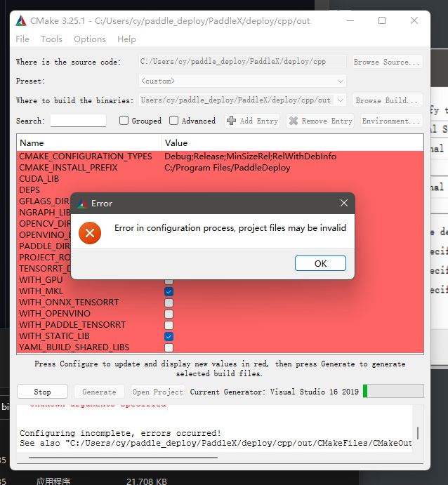Dismiss the error with OK
Image resolution: width=448 pixels, height=485 pixels.
(x=320, y=263)
